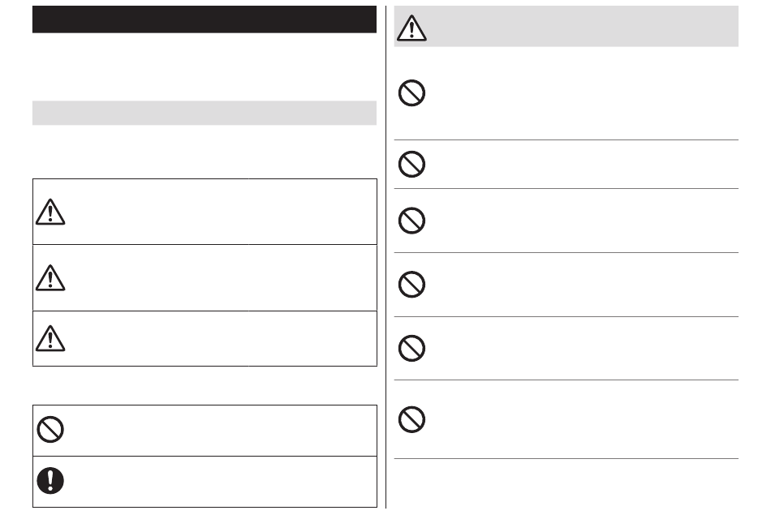
Task: Select empty cell beside first-row warning triangle
Action: point(222,212)
